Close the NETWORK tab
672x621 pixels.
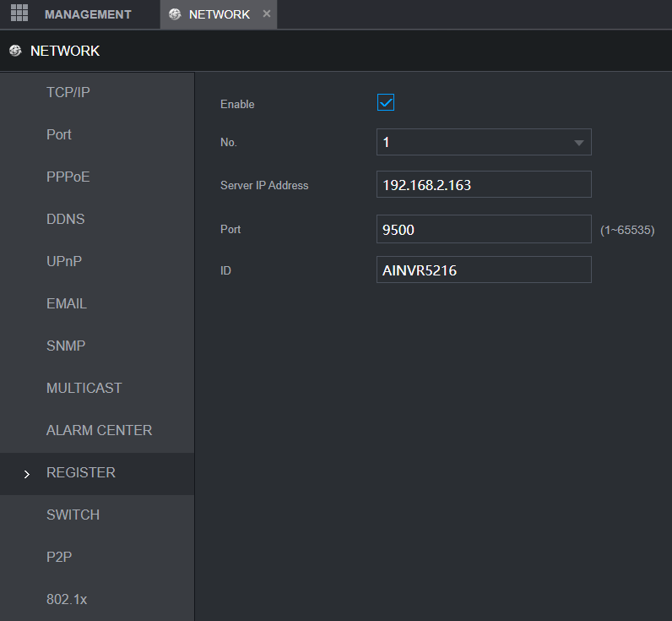(267, 14)
